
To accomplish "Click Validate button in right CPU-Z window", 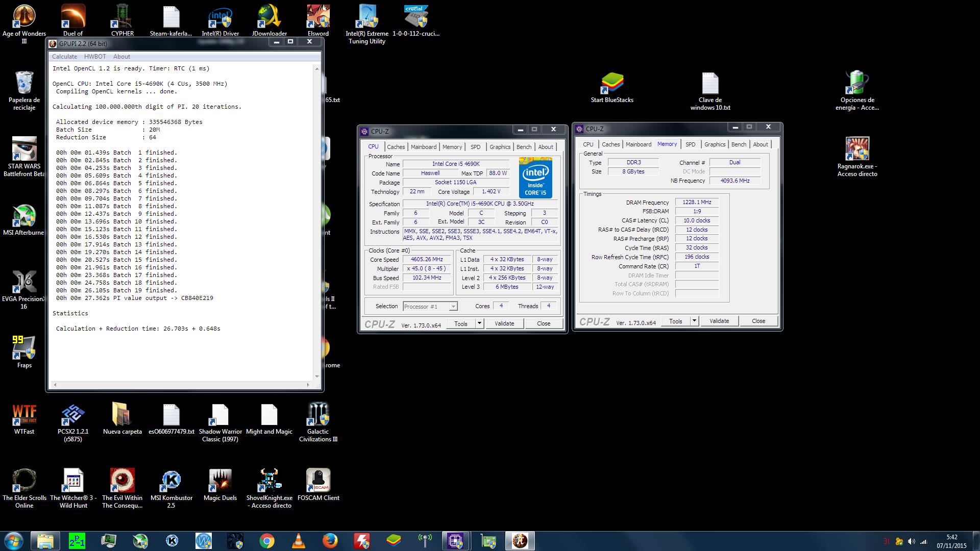I will 719,321.
